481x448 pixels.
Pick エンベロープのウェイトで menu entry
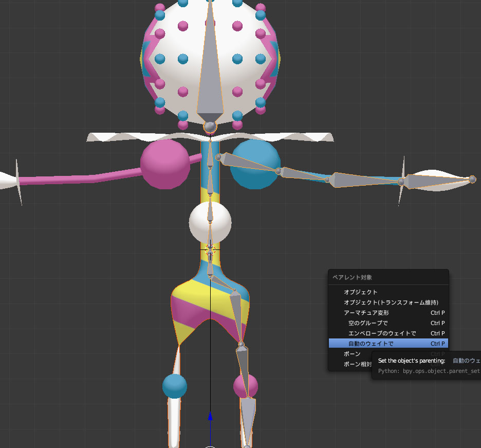(x=388, y=333)
